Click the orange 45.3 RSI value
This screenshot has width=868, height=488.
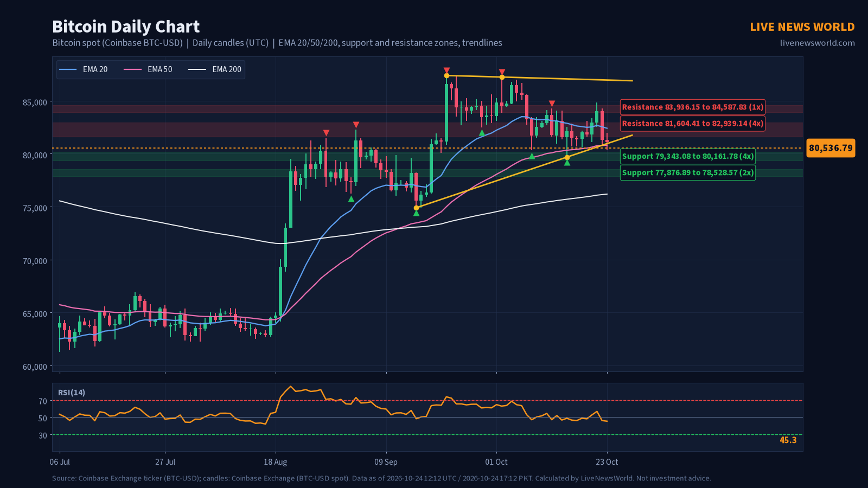788,440
